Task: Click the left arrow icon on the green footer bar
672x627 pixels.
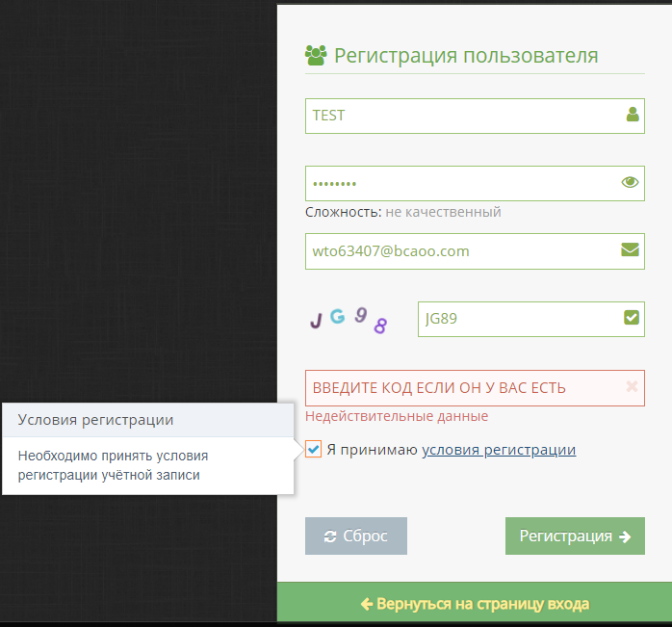Action: pos(366,604)
